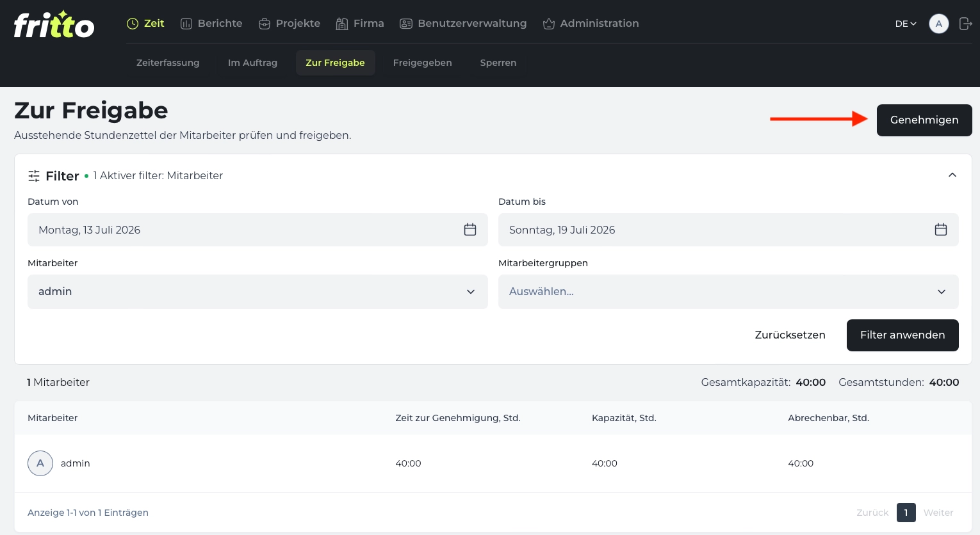Click the clock icon beside Zeit
Screen dimensions: 980x535
[133, 24]
